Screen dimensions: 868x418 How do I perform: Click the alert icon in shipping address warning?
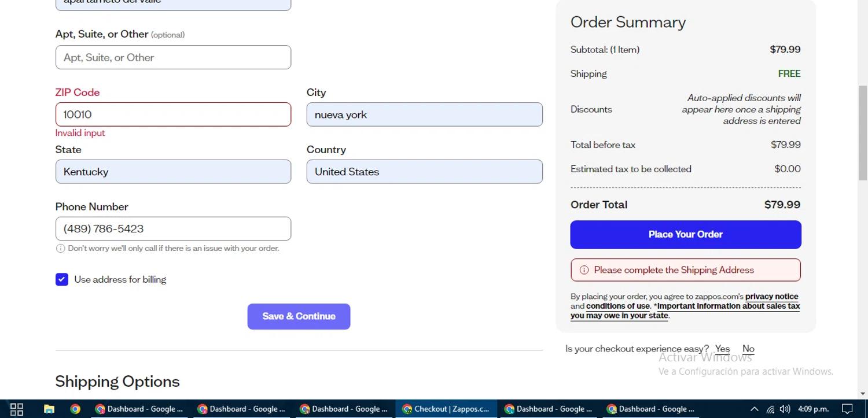pyautogui.click(x=584, y=270)
